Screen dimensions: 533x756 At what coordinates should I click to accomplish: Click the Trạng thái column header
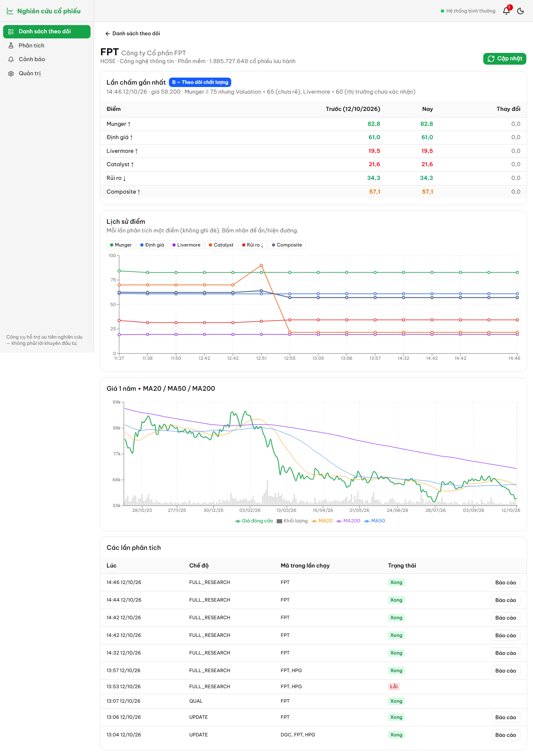(x=402, y=566)
